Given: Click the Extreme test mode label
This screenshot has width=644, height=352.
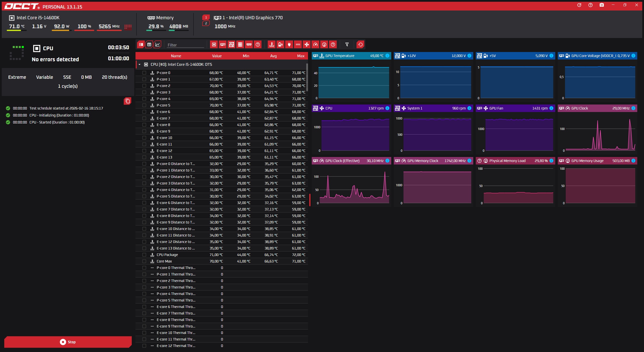Looking at the screenshot, I should 17,77.
